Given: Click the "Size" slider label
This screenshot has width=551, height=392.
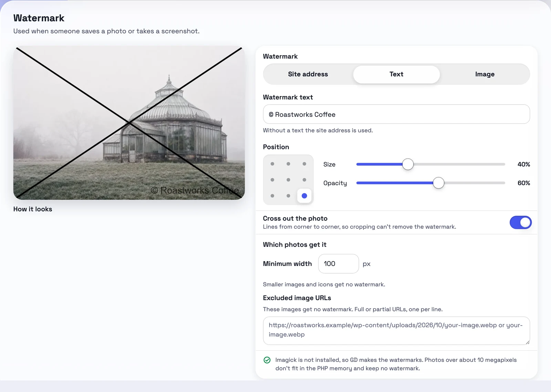Looking at the screenshot, I should [329, 165].
